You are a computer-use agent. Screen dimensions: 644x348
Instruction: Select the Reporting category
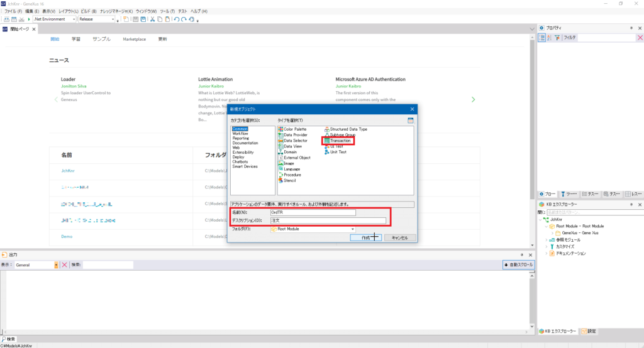pos(241,138)
